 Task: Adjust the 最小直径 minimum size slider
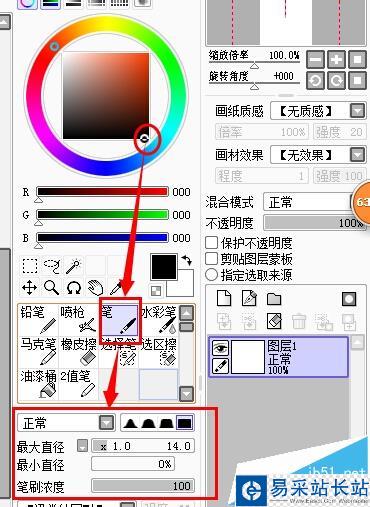(x=133, y=464)
